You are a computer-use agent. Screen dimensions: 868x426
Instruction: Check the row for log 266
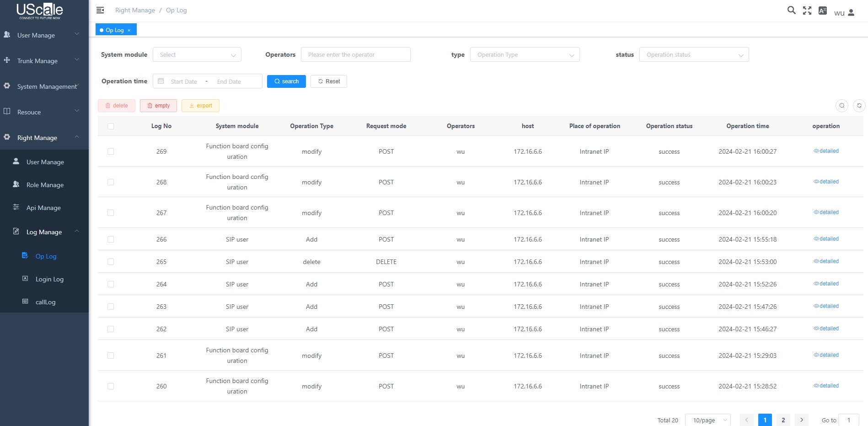pyautogui.click(x=111, y=239)
